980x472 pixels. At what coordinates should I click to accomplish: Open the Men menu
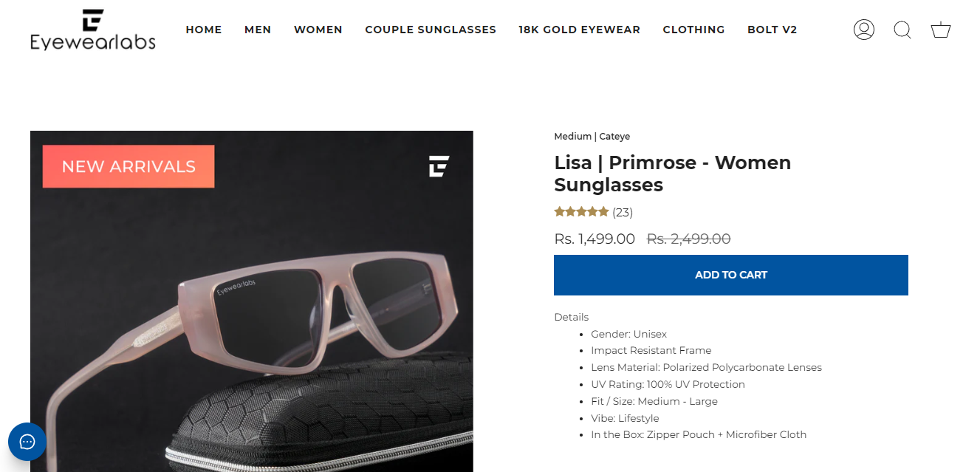[258, 30]
